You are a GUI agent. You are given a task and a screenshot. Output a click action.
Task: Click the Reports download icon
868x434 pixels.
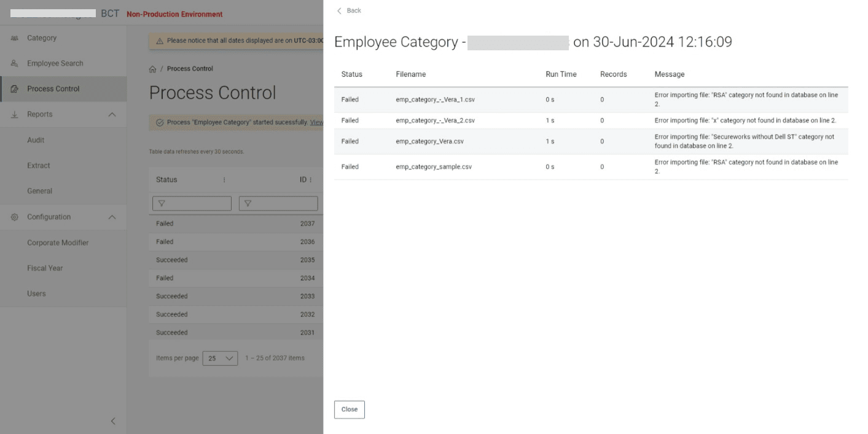(x=15, y=115)
